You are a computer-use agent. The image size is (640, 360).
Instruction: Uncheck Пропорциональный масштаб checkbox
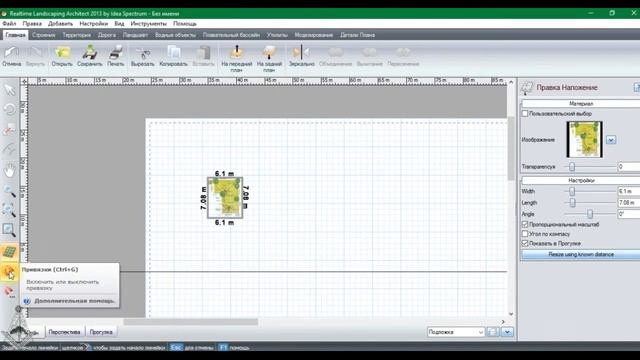tap(525, 224)
